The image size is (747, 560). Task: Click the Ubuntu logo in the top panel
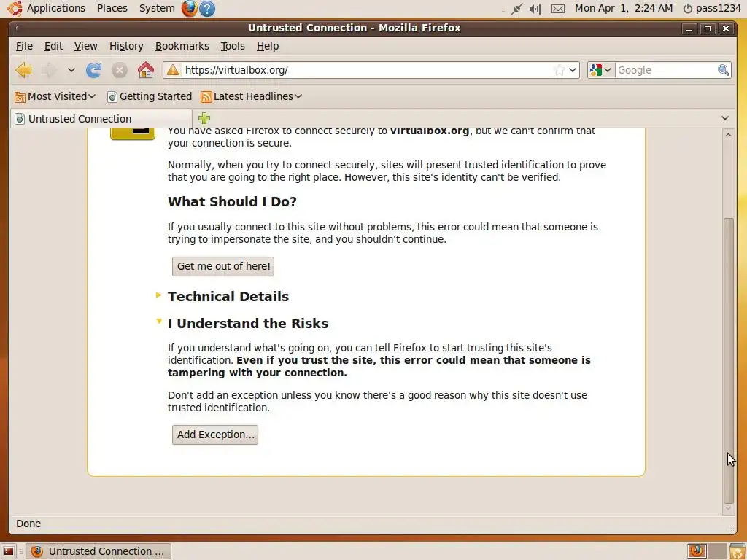coord(15,8)
